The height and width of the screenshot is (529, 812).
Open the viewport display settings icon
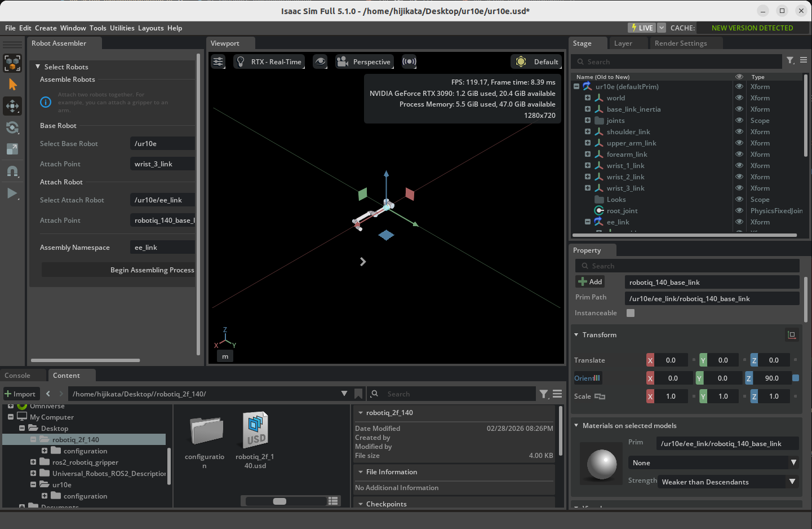tap(218, 61)
